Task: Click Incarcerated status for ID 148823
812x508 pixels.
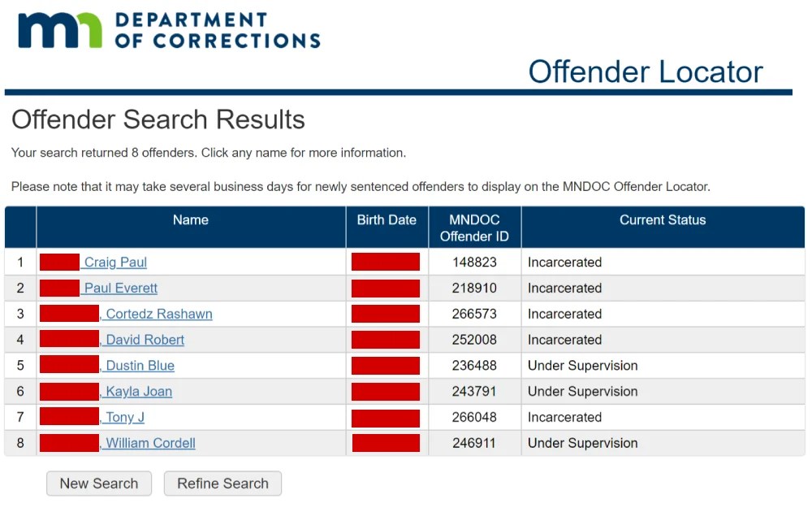Action: coord(564,263)
